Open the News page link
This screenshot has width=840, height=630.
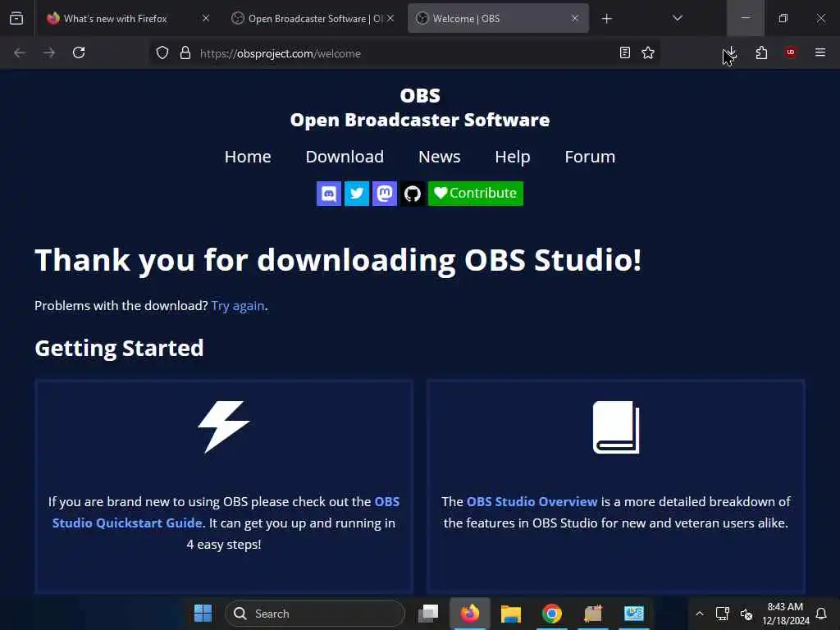[x=440, y=157]
